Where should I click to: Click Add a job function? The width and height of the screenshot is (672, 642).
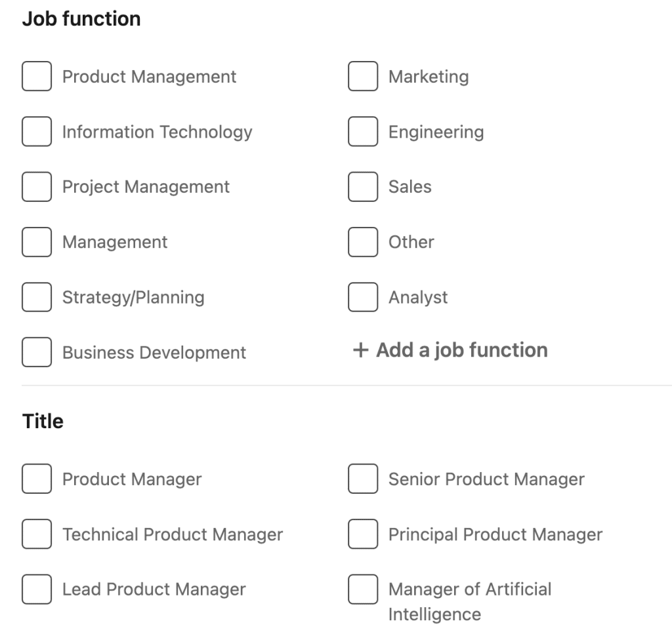[x=461, y=350]
